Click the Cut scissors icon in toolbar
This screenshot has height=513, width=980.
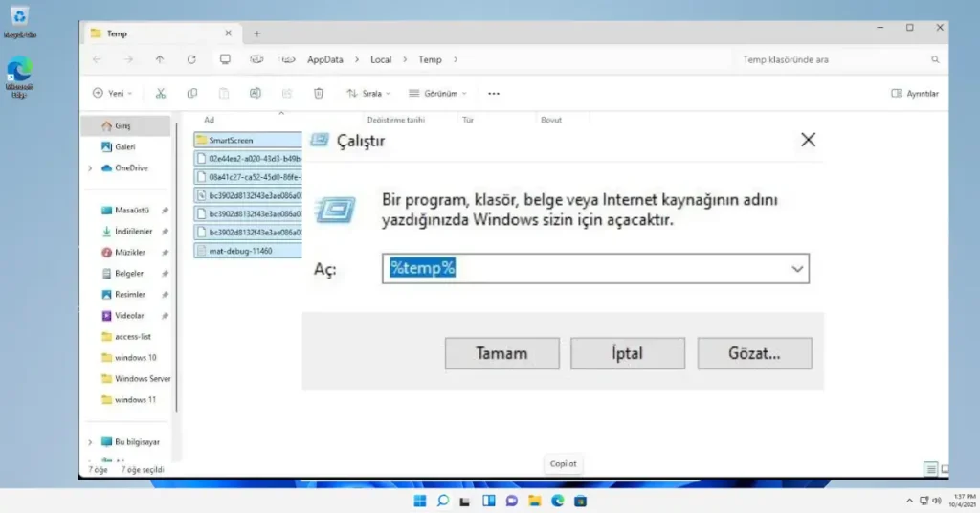click(x=161, y=93)
